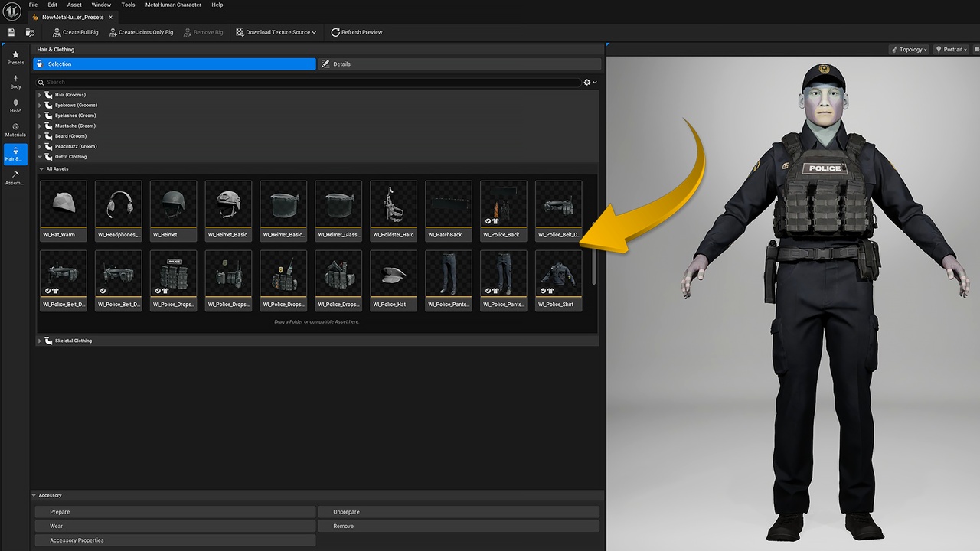Switch to the Selection tab

pos(175,64)
